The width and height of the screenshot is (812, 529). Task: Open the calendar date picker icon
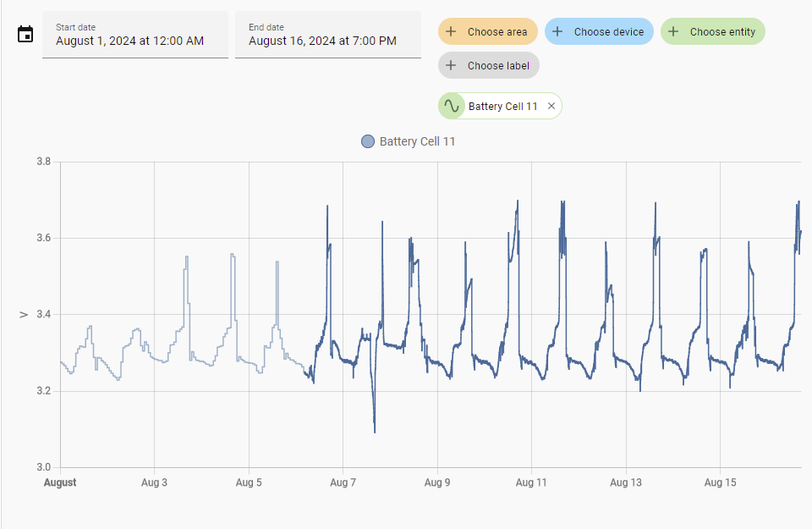[25, 34]
